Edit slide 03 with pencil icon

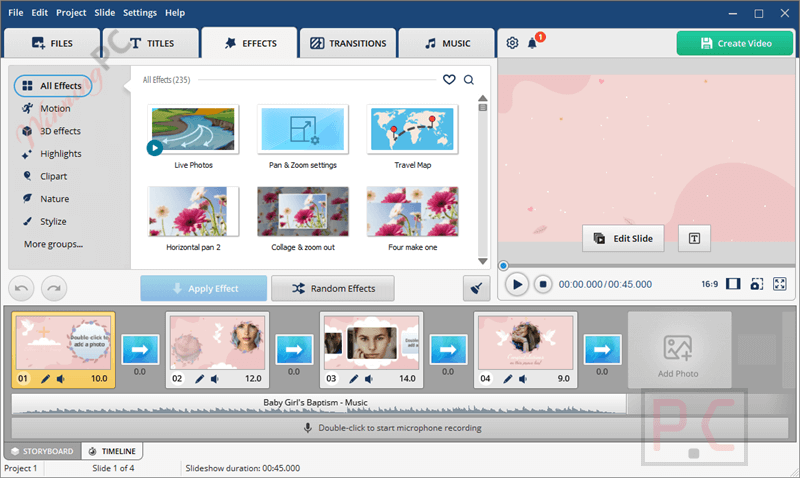coord(354,379)
